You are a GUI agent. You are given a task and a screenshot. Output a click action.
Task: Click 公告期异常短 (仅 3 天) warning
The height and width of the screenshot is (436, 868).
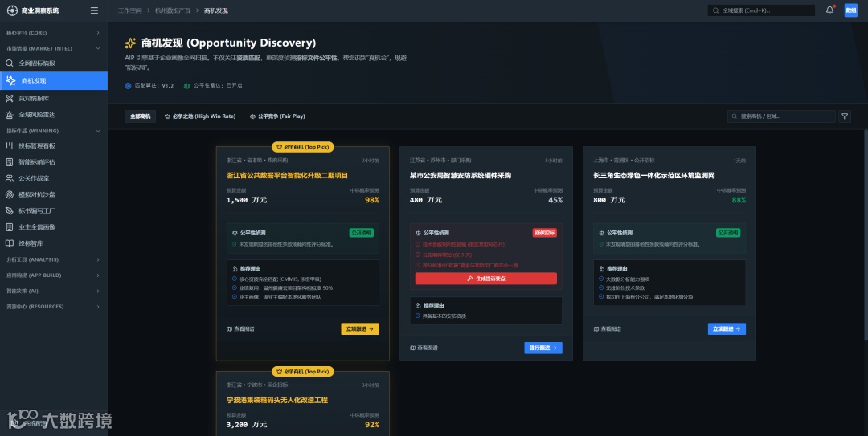(x=444, y=255)
